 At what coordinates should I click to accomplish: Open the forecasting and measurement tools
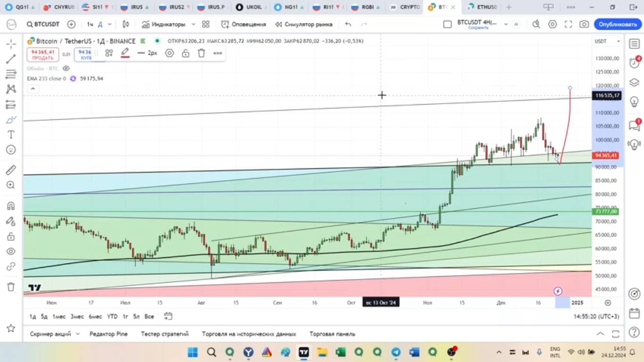[x=11, y=104]
